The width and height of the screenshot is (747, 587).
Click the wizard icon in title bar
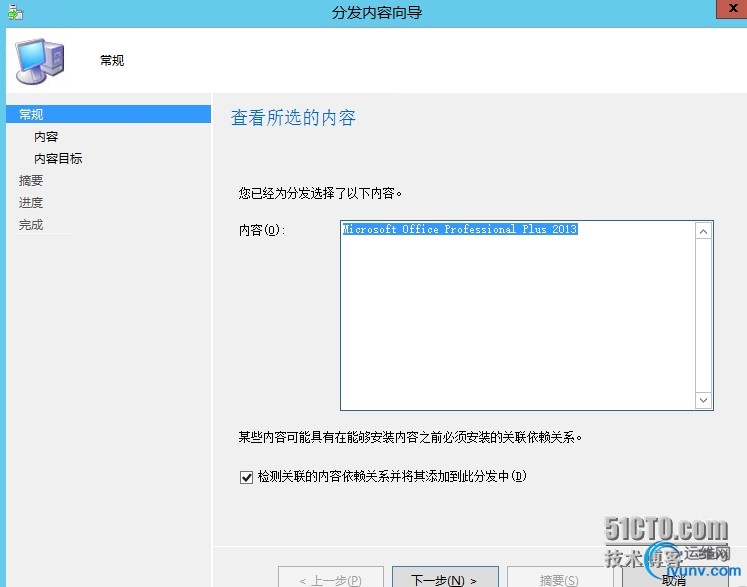coord(15,12)
